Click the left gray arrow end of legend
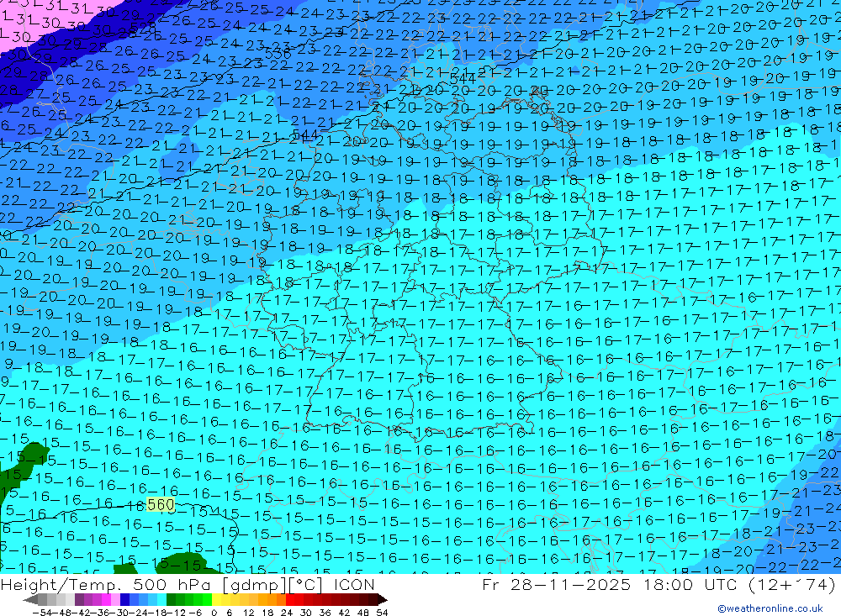The width and height of the screenshot is (841, 616). click(x=30, y=600)
